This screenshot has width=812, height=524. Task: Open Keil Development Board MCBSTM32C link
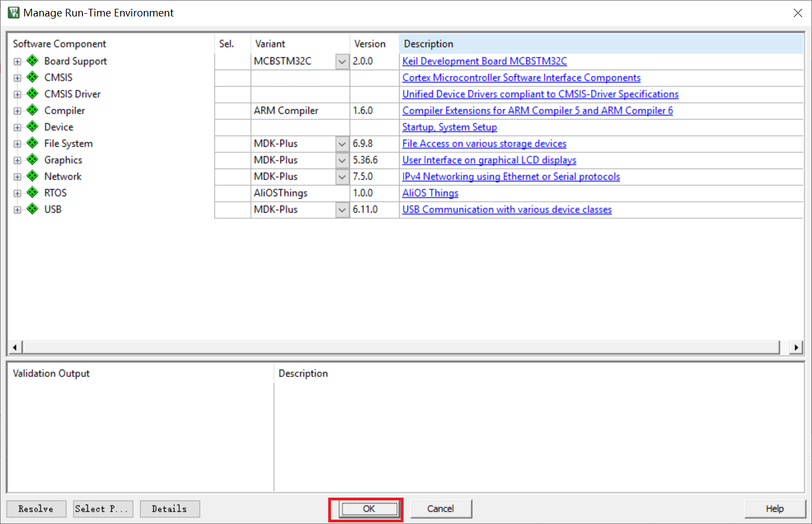(x=484, y=61)
